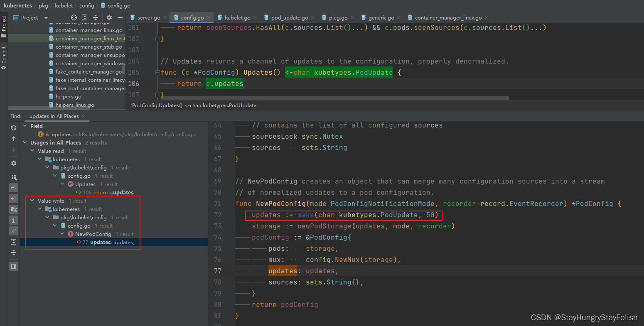Fold the Updates function at line 105

[x=157, y=72]
